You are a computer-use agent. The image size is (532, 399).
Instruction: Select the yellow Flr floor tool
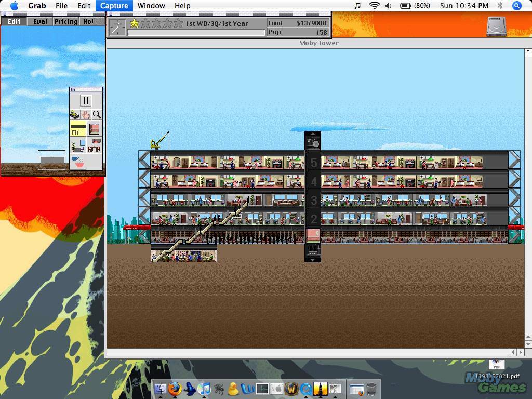[78, 129]
